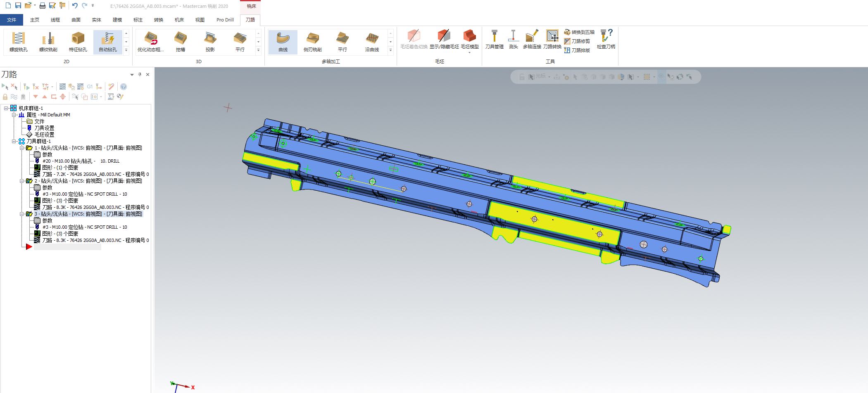Switch to the 实体 ribbon tab
Screen dimensions: 868x393
(97, 20)
